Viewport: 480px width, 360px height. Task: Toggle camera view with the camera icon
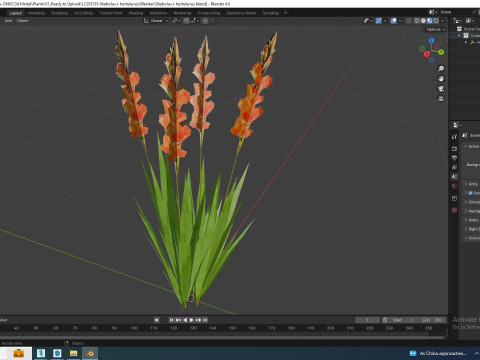coord(441,89)
